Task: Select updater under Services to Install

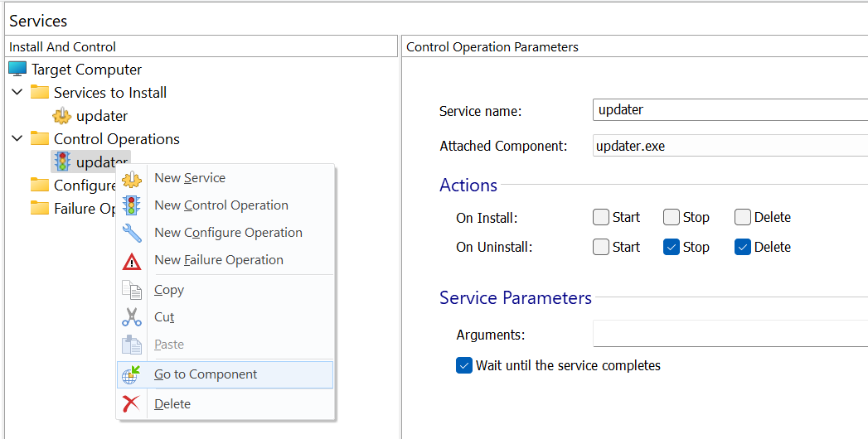Action: (101, 116)
